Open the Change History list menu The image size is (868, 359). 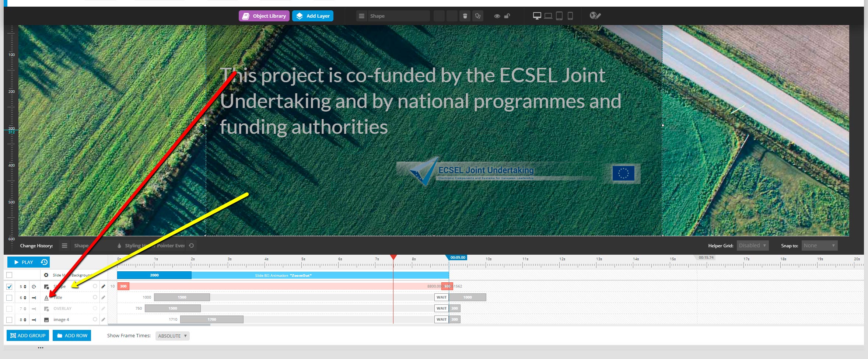coord(64,245)
